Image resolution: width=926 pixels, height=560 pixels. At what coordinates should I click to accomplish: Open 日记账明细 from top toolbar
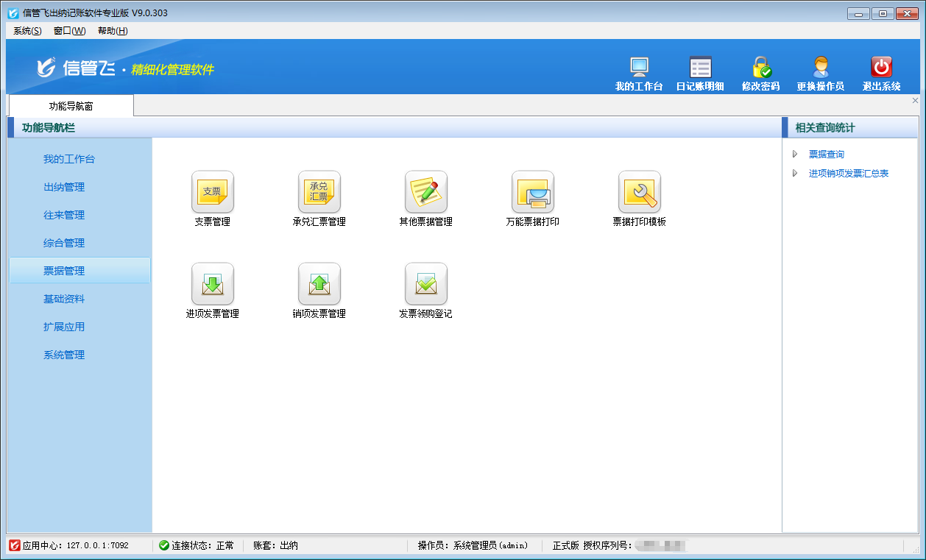[700, 68]
